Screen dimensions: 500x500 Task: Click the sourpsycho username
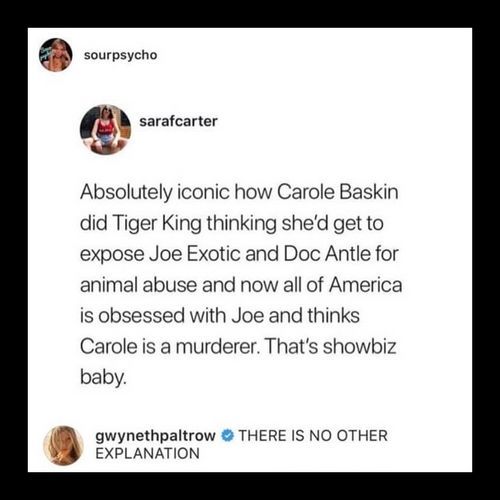[x=120, y=55]
